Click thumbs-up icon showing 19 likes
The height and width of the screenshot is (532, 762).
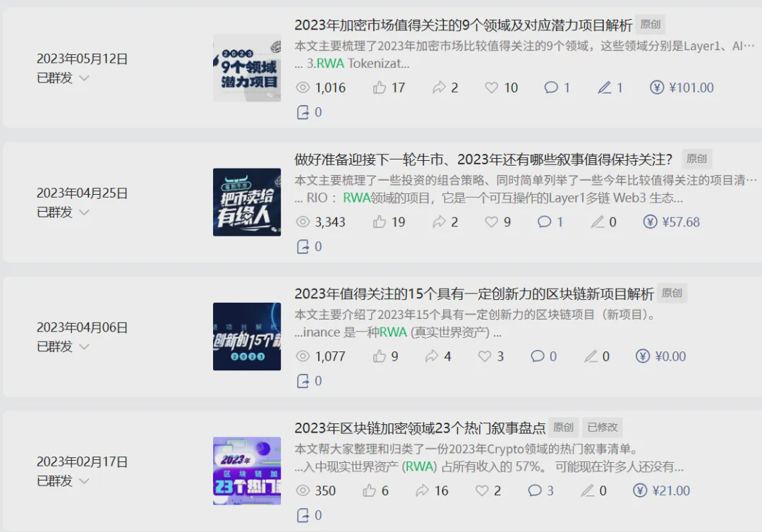tap(380, 222)
